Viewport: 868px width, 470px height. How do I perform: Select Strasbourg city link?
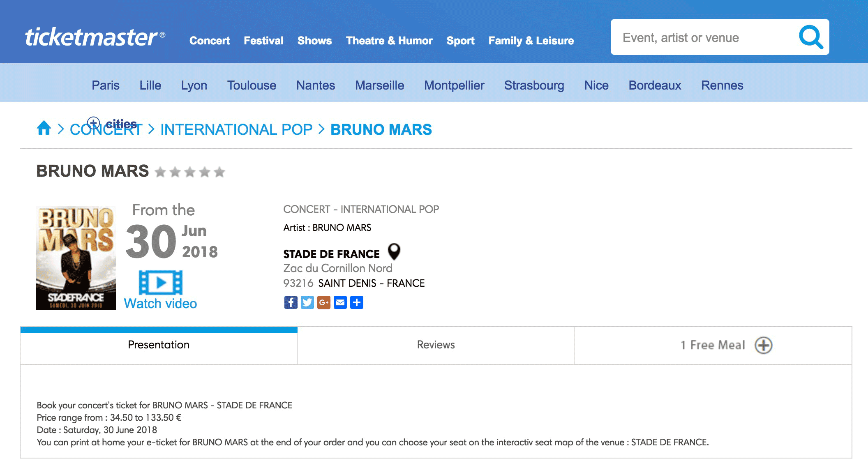(534, 85)
